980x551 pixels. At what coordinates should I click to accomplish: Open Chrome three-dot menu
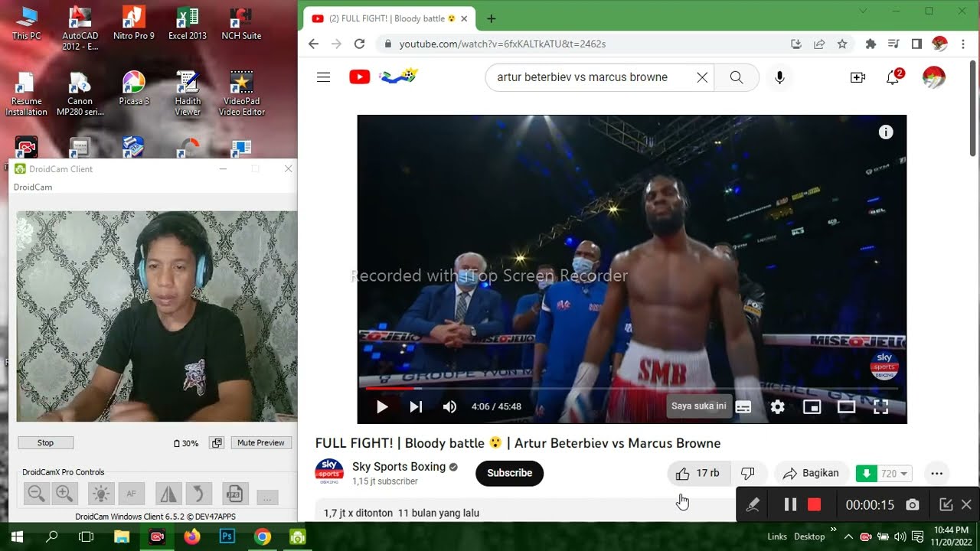click(x=962, y=44)
